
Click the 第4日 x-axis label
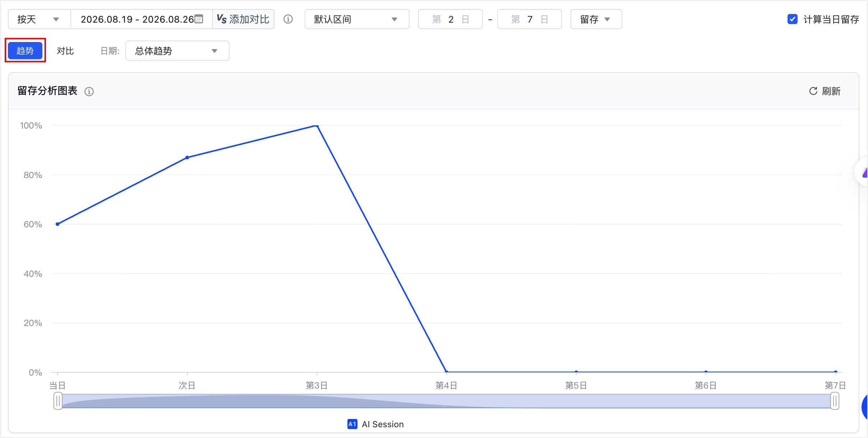pyautogui.click(x=446, y=386)
